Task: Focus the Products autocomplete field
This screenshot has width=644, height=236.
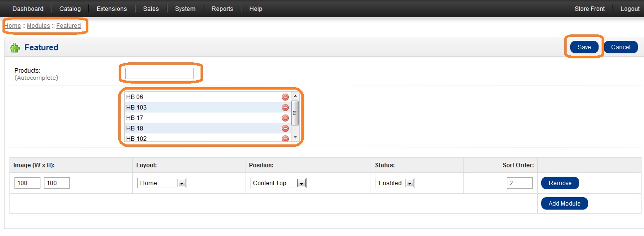Action: click(x=159, y=74)
